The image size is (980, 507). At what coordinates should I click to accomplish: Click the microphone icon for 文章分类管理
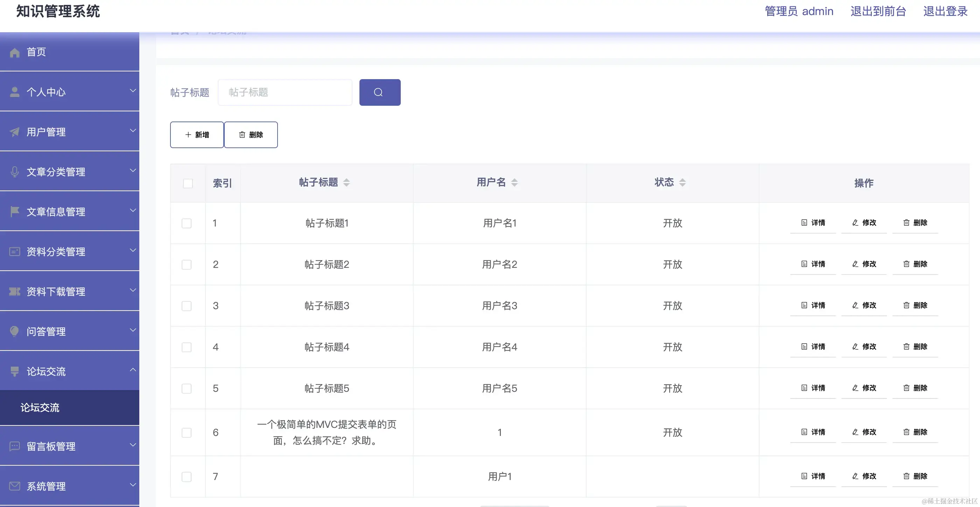point(14,172)
